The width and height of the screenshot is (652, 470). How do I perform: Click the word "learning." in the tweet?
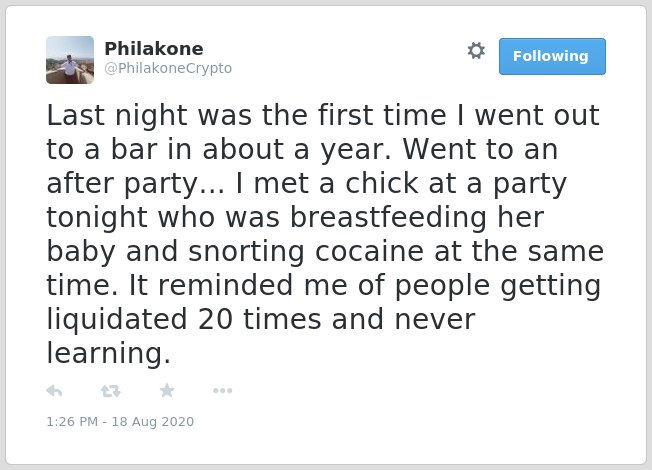click(x=109, y=354)
